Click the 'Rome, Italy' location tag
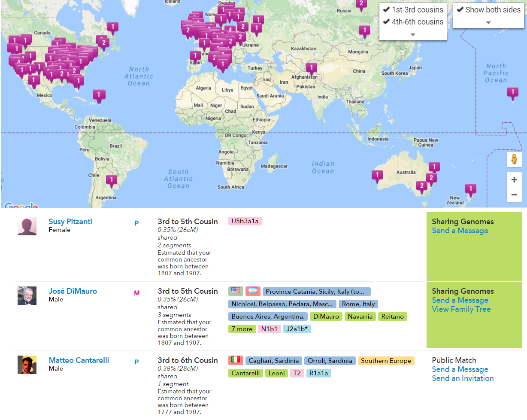 coord(358,304)
